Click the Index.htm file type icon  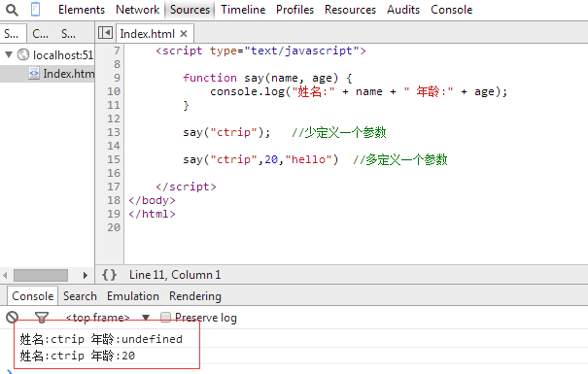coord(34,74)
